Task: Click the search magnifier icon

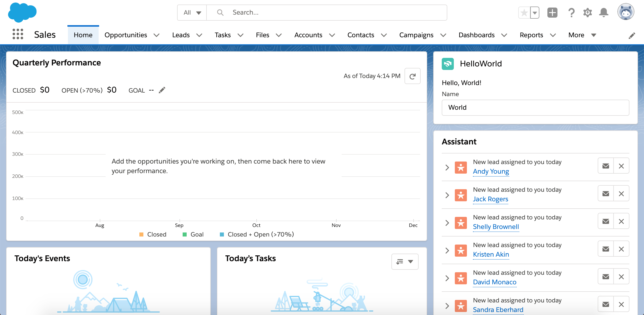Action: (x=220, y=12)
